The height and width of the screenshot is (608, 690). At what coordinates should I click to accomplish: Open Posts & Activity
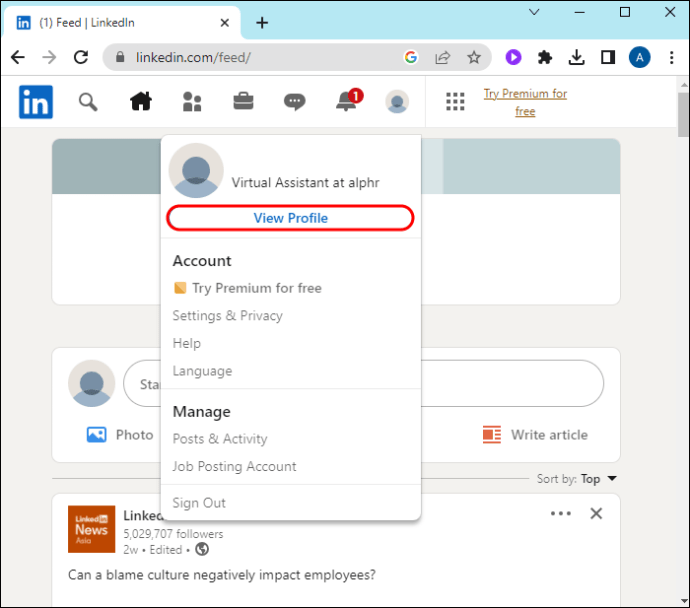pos(220,439)
